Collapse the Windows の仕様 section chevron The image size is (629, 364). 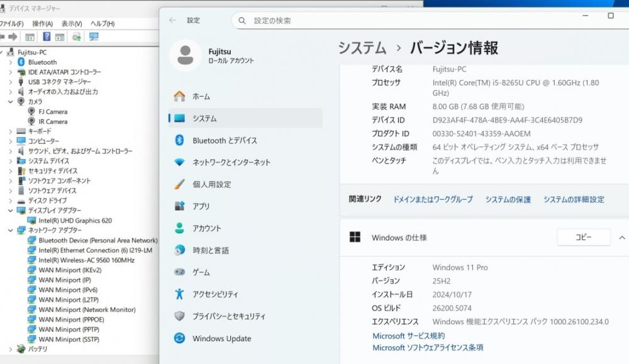coord(621,237)
